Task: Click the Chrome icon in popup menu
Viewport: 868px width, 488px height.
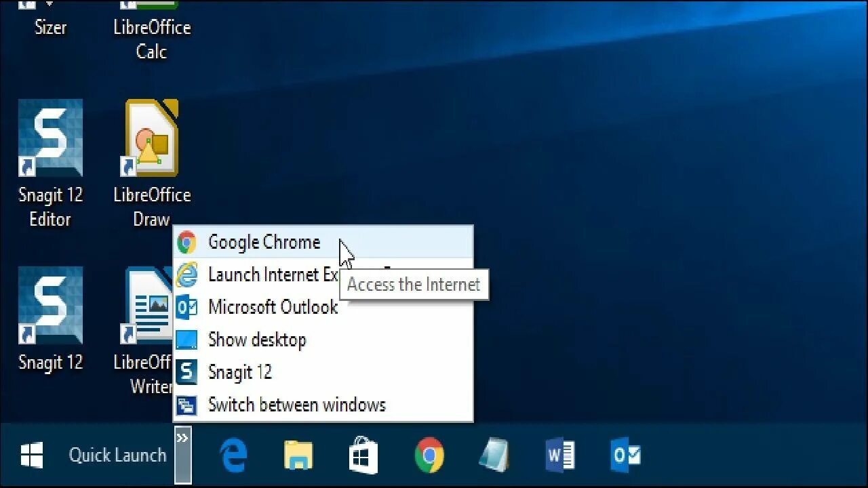Action: [186, 243]
